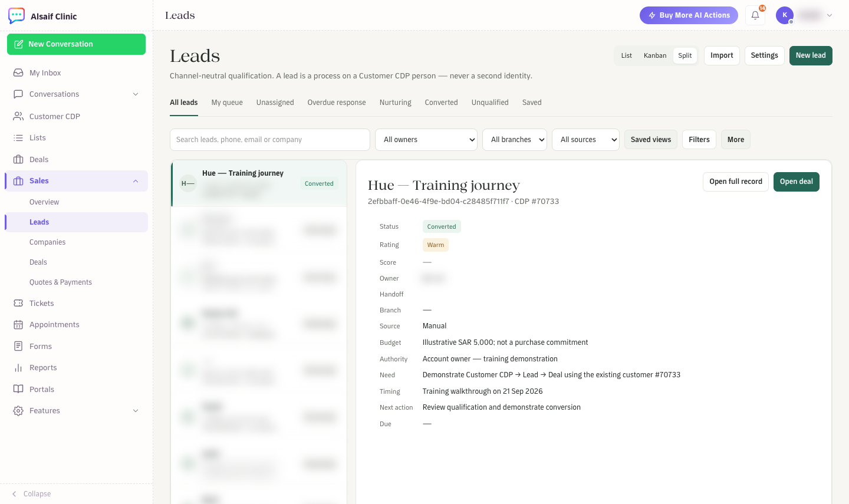Image resolution: width=849 pixels, height=504 pixels.
Task: Click the Customer CDP people icon
Action: pos(18,116)
